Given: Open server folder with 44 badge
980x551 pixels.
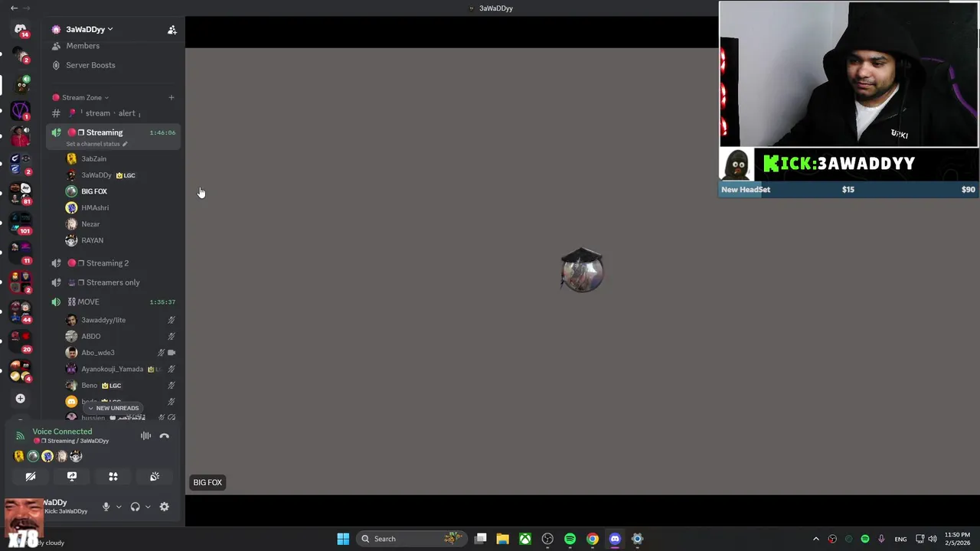Looking at the screenshot, I should pyautogui.click(x=20, y=311).
